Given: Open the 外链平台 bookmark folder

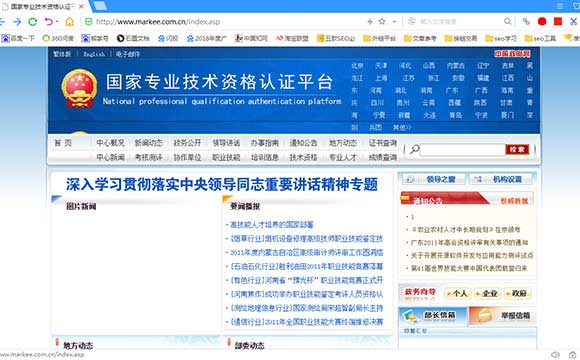Looking at the screenshot, I should pos(380,38).
